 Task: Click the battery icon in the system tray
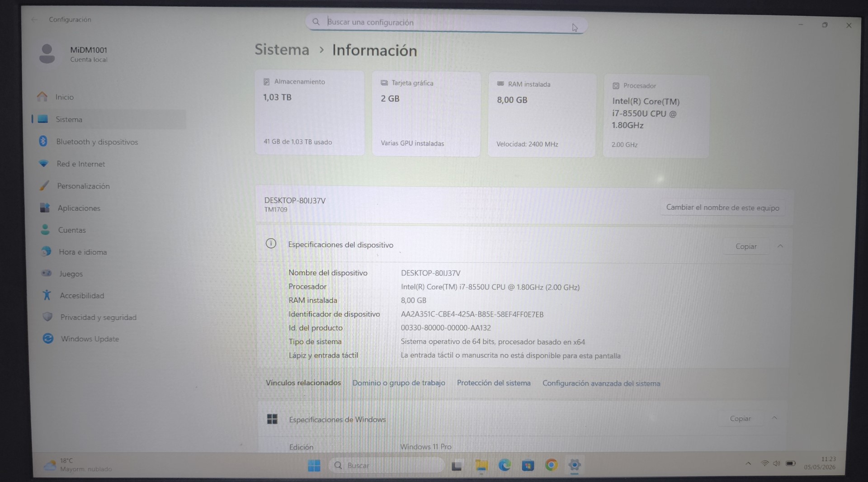coord(790,463)
